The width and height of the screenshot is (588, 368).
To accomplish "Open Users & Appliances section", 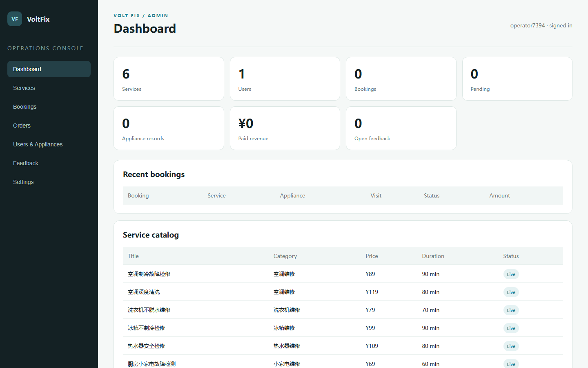I will pos(49,144).
